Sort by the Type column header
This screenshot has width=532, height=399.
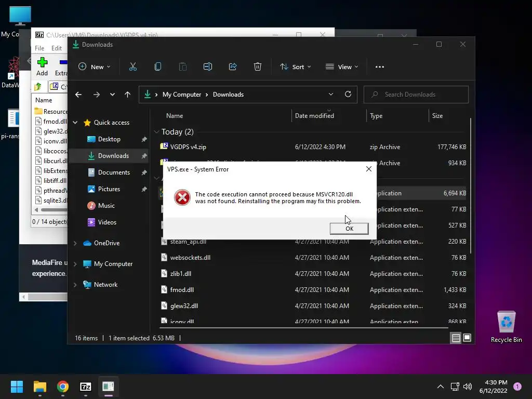[376, 116]
